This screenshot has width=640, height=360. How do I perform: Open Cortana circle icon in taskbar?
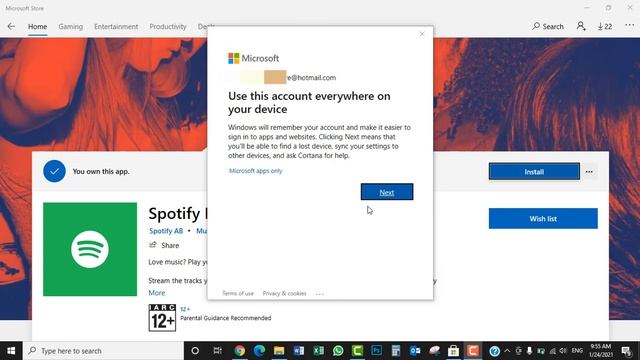click(195, 351)
